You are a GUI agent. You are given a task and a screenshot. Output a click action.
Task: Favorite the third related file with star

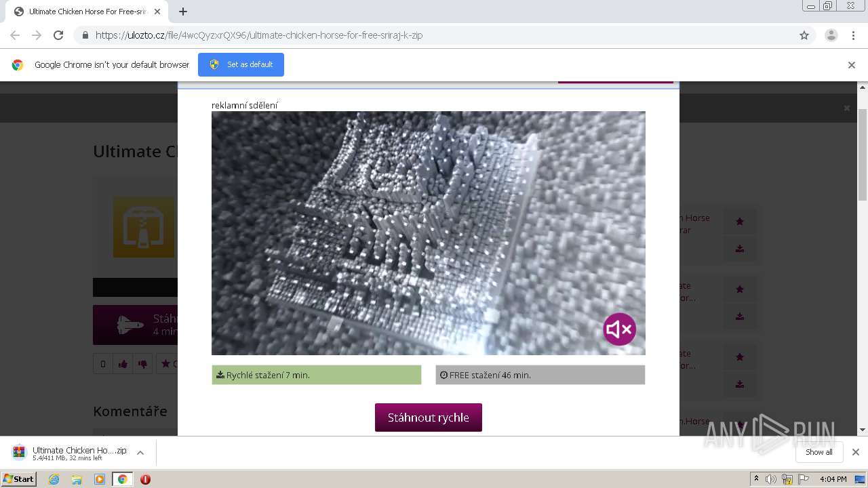tap(740, 357)
